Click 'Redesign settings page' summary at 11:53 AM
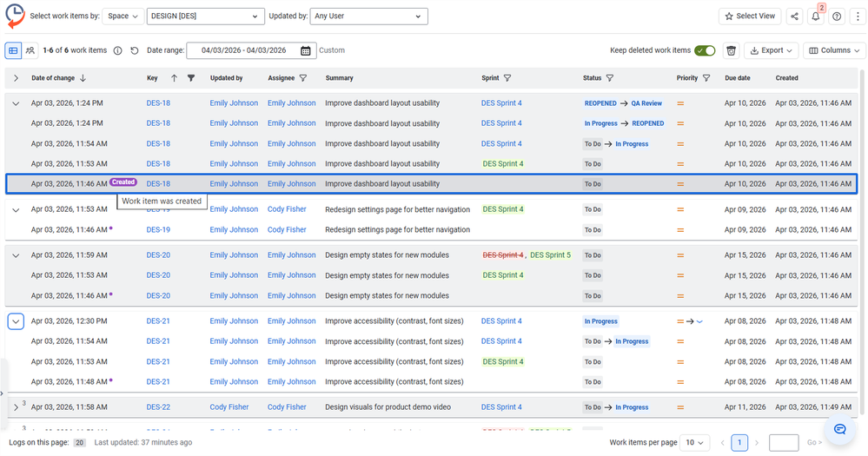The image size is (868, 456). (x=397, y=209)
